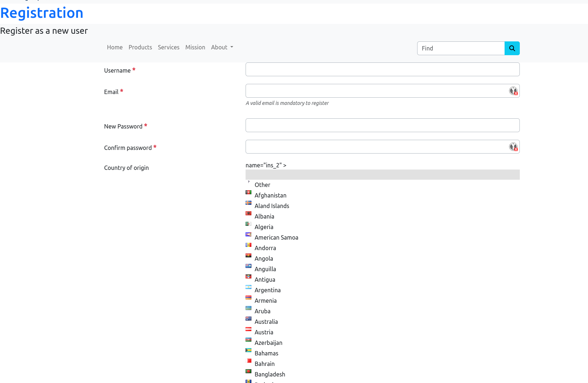Viewport: 588px width, 383px height.
Task: Focus the New Password input field
Action: click(x=383, y=125)
